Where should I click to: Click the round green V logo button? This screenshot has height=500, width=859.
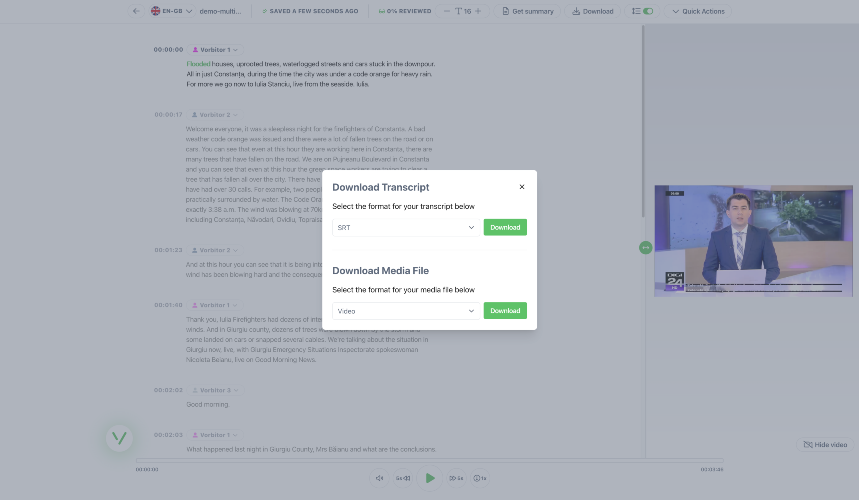(x=119, y=438)
